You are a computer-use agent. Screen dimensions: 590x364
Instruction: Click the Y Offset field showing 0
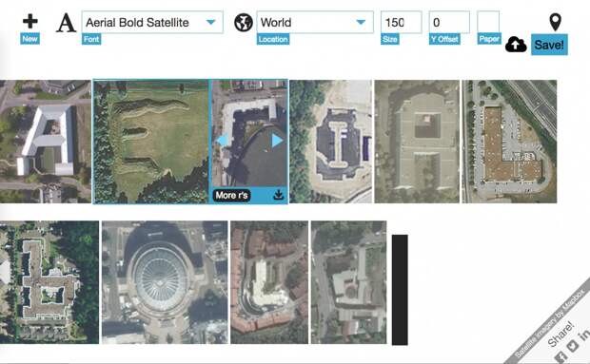449,22
